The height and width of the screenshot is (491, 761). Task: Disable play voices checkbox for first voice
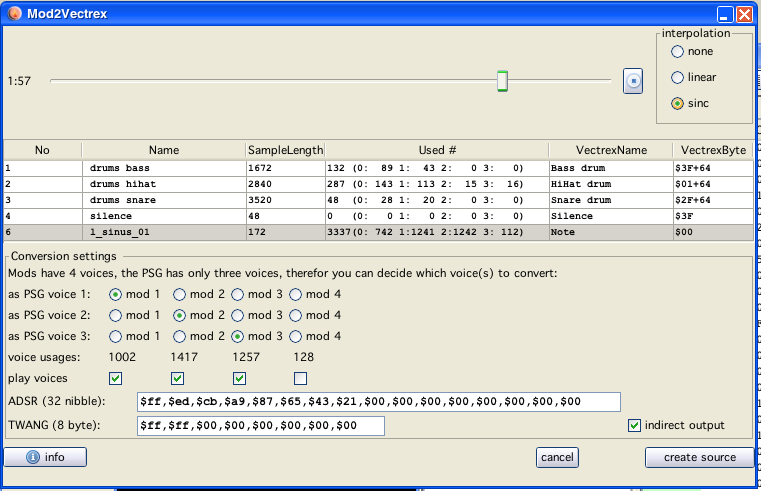(116, 378)
